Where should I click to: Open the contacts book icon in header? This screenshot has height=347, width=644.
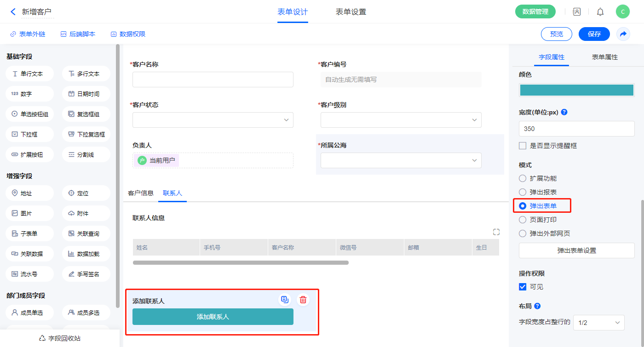(x=576, y=12)
